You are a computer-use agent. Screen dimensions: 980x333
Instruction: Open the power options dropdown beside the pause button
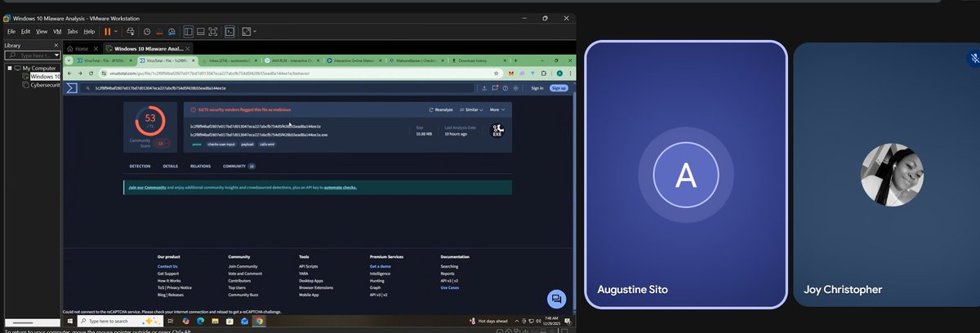coord(116,31)
